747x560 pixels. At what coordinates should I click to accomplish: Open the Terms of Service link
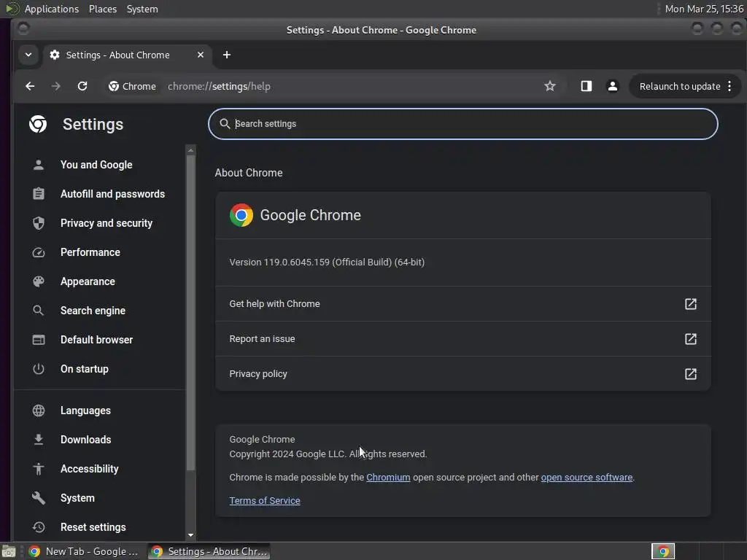coord(265,500)
